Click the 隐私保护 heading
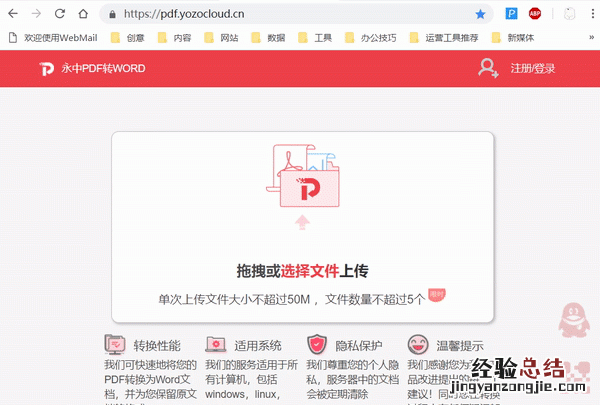 [359, 346]
